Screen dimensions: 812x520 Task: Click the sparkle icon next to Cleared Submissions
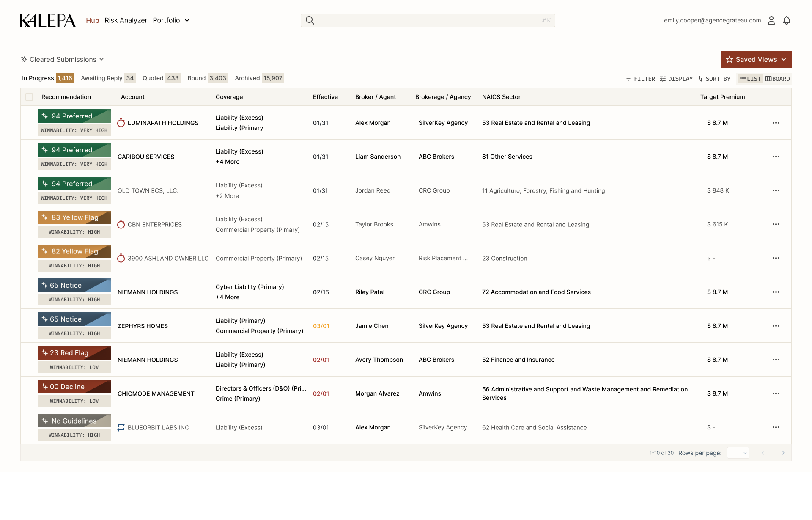24,59
